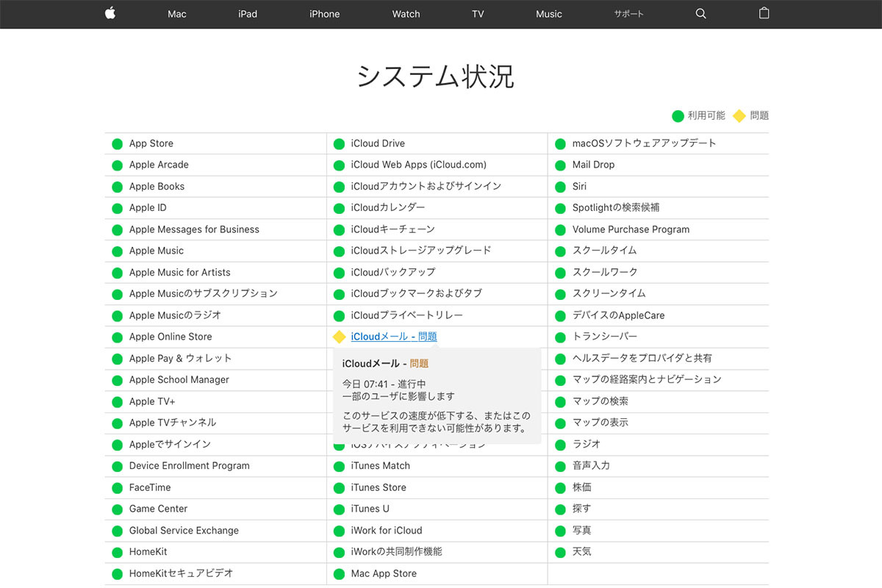Click green status dot beside iCloud Drive

339,144
